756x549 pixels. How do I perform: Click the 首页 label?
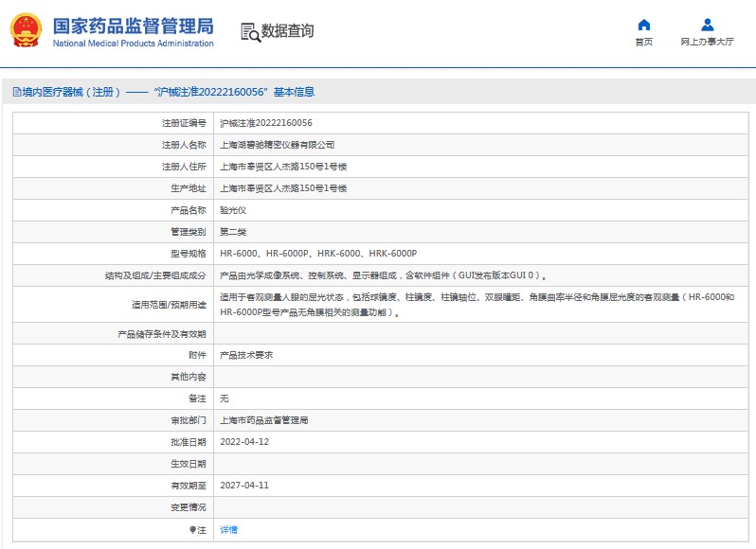[643, 42]
